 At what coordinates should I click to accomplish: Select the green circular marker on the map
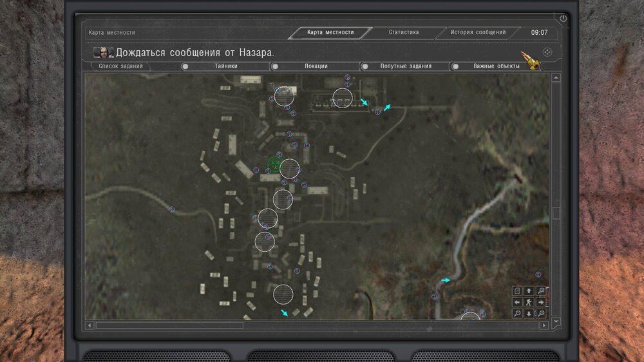click(275, 164)
